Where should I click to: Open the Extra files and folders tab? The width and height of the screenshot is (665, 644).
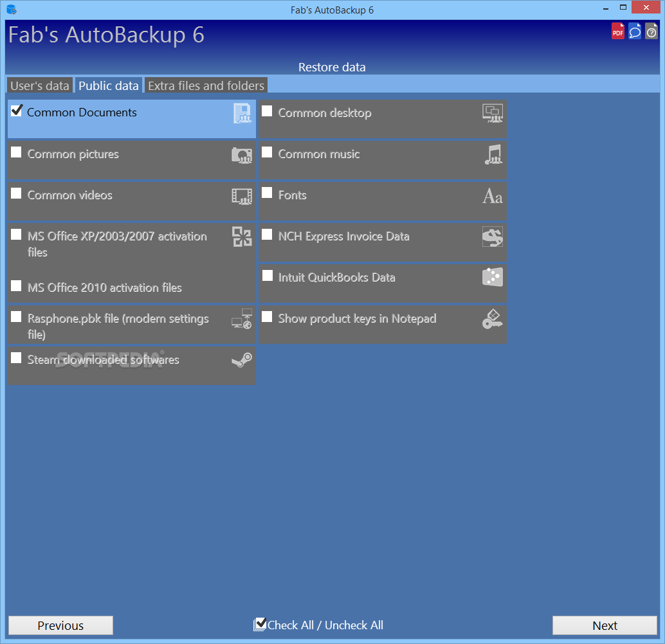click(206, 85)
